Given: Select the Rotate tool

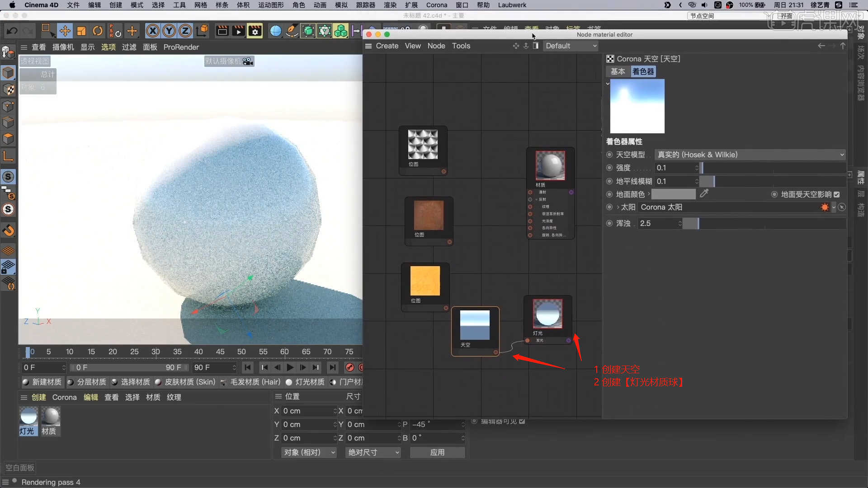Looking at the screenshot, I should pyautogui.click(x=98, y=31).
